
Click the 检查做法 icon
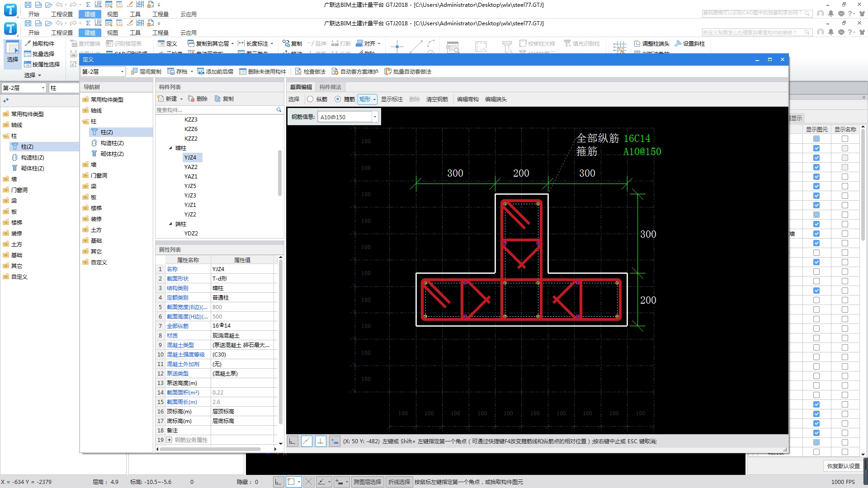tap(298, 71)
